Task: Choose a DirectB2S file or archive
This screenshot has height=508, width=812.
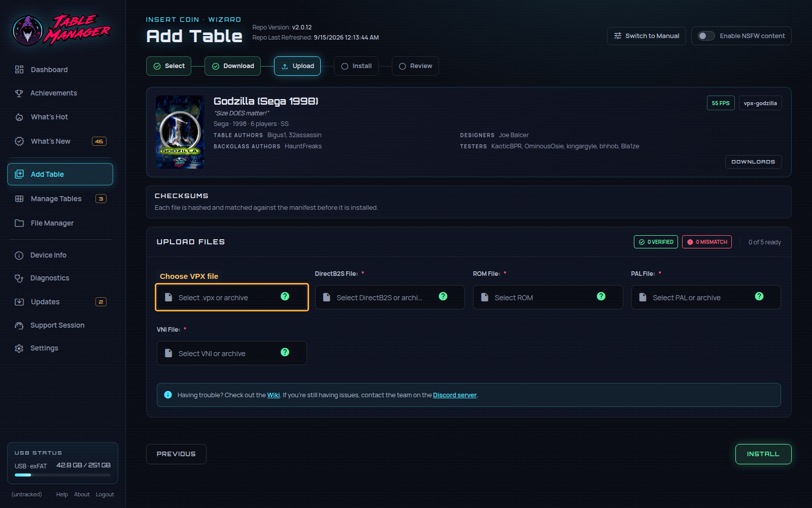Action: click(x=390, y=297)
